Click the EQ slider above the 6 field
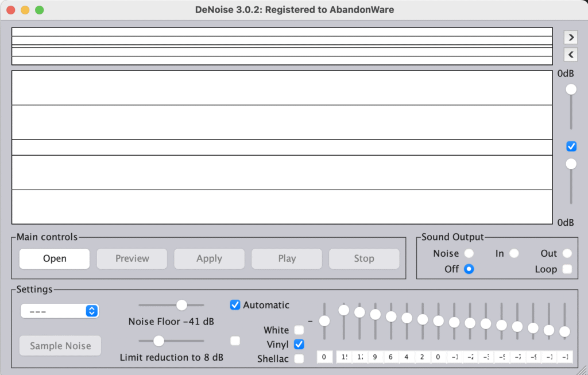 (391, 322)
